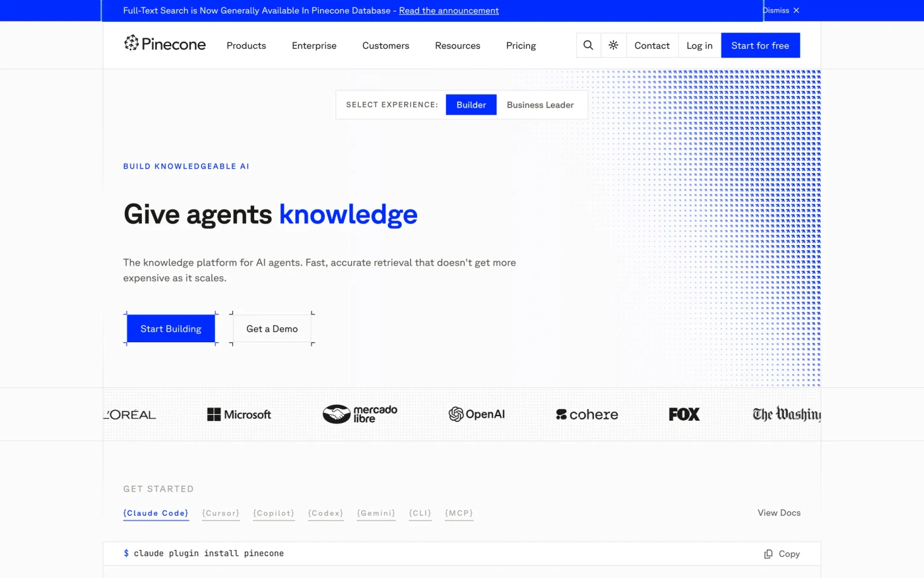Expand the Resources menu
The image size is (924, 578).
[x=457, y=46]
